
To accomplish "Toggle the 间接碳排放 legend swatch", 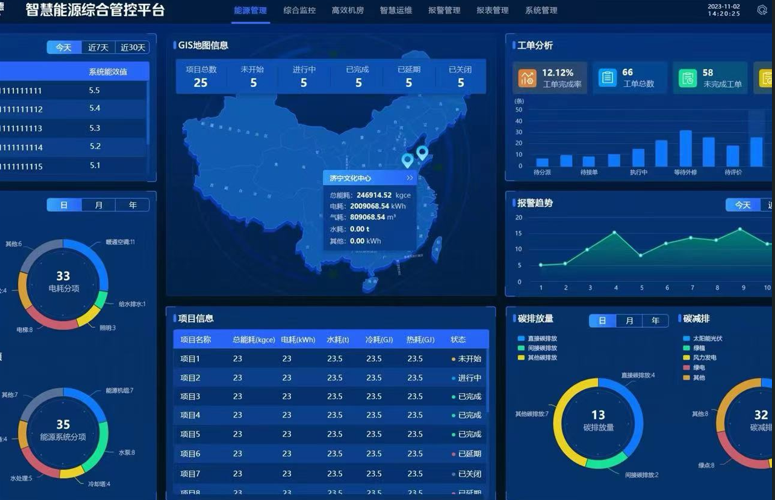I will (x=521, y=348).
